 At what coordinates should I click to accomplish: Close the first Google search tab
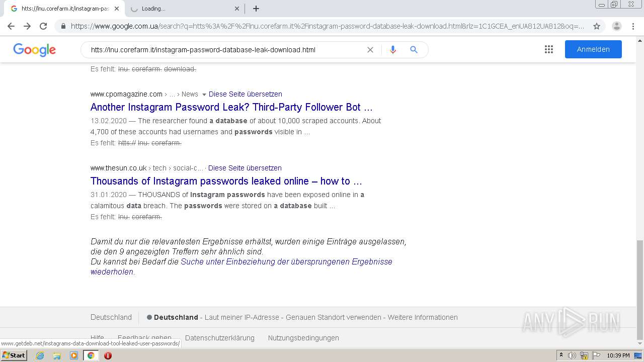click(x=116, y=9)
